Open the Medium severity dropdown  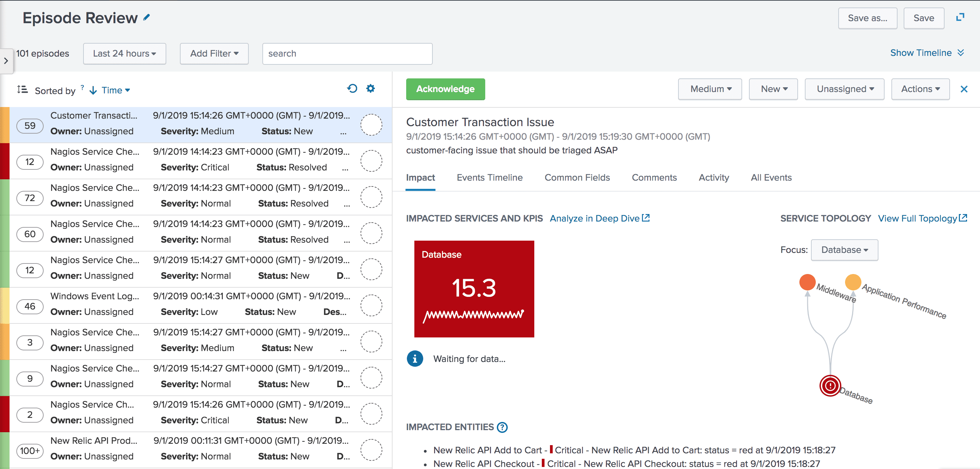click(710, 89)
